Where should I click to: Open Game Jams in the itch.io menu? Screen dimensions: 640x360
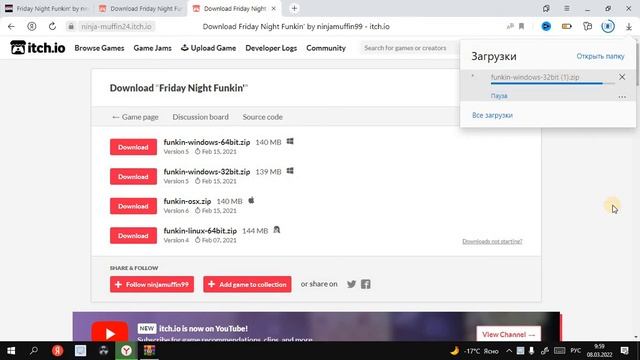coord(152,48)
